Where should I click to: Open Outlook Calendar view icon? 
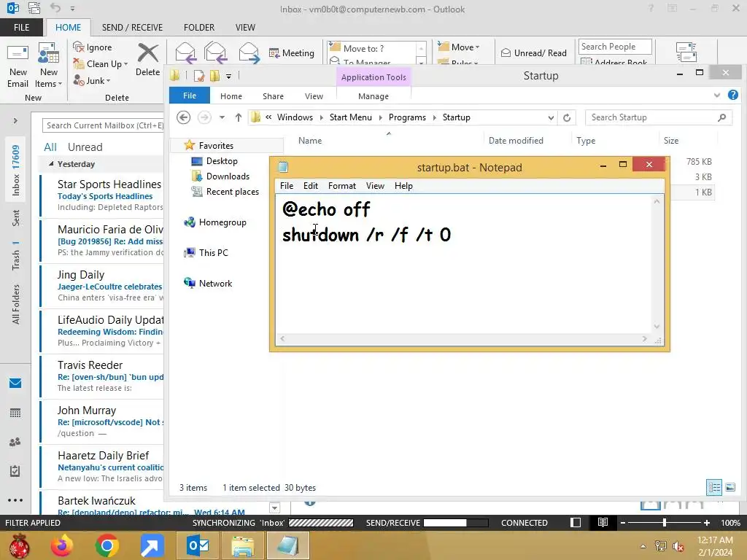coord(15,413)
